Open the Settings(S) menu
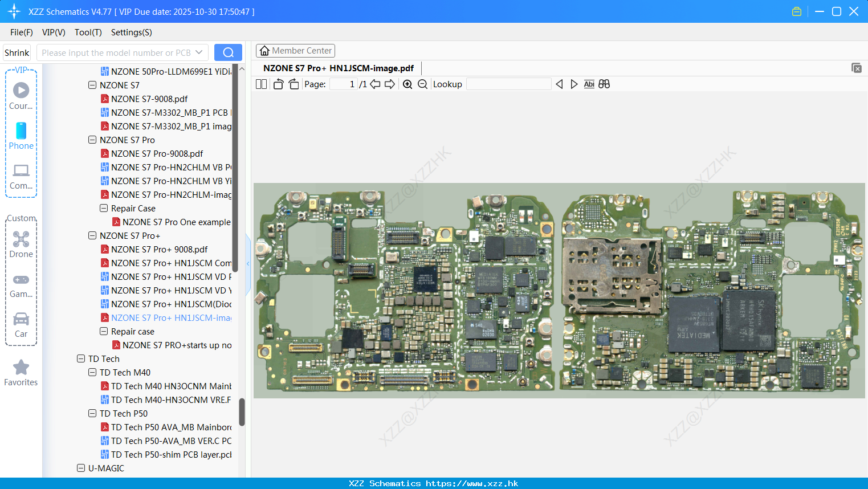 pos(132,32)
